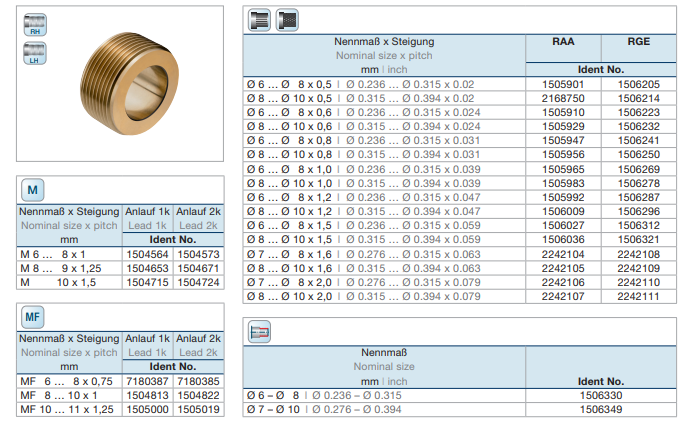699x429 pixels.
Task: Select ident number 1506009
Action: click(563, 211)
